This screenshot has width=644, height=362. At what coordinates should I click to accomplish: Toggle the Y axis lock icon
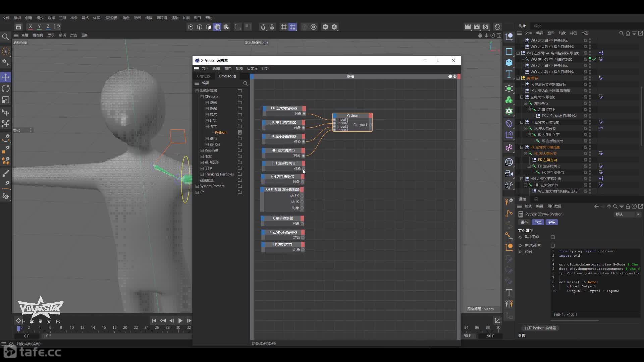point(39,27)
